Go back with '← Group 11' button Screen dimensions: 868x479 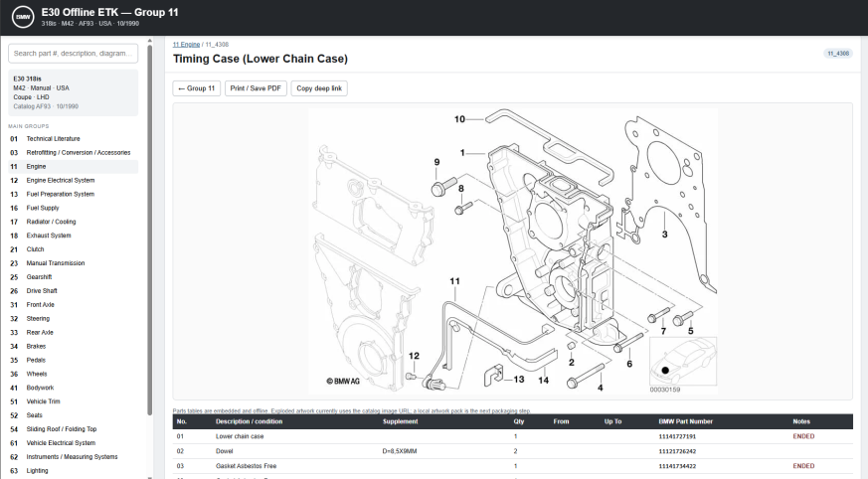tap(197, 88)
